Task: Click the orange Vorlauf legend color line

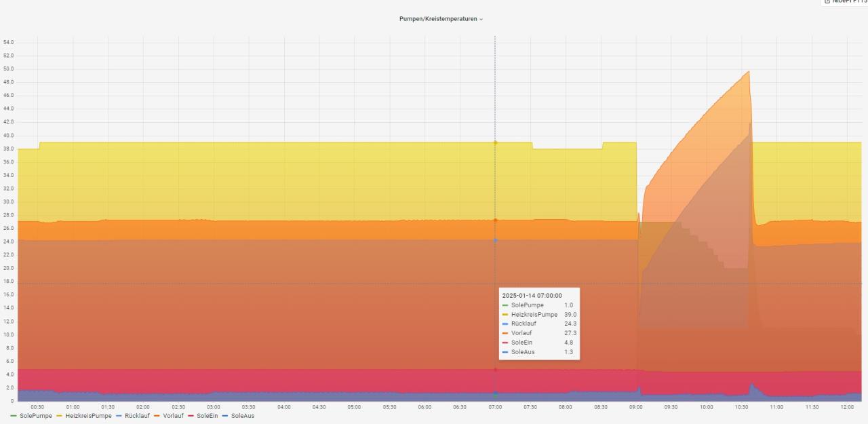Action: point(157,415)
